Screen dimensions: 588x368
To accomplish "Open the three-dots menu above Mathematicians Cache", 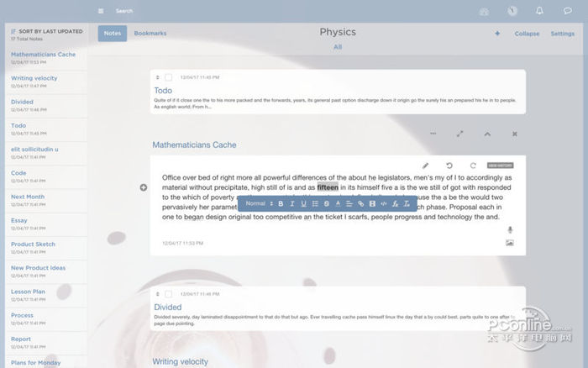I will tap(433, 134).
